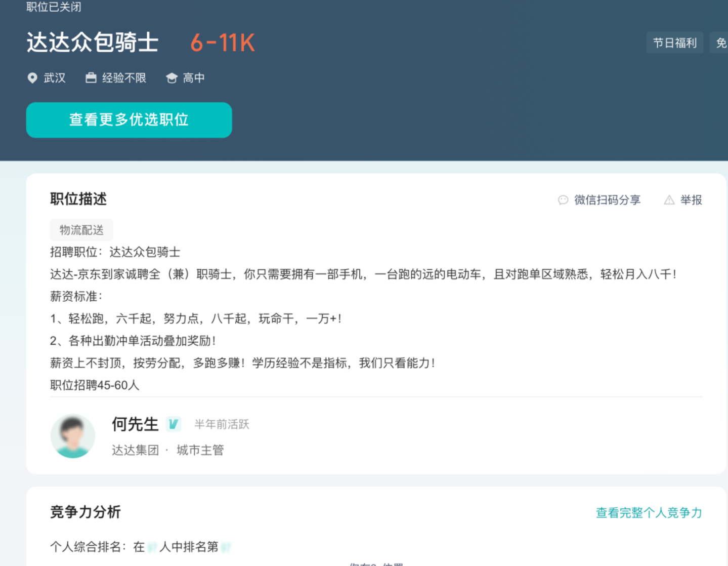Select the 物流配送 category tag
728x566 pixels.
click(x=81, y=230)
